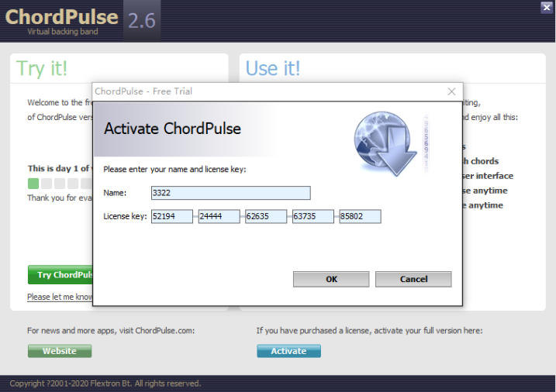
Task: Close the main ChordPulse window
Action: tap(547, 7)
